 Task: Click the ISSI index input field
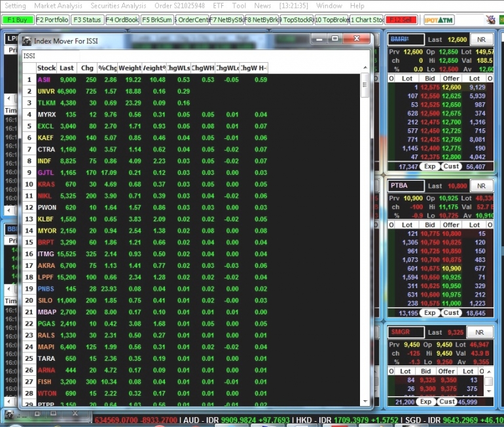pos(51,56)
